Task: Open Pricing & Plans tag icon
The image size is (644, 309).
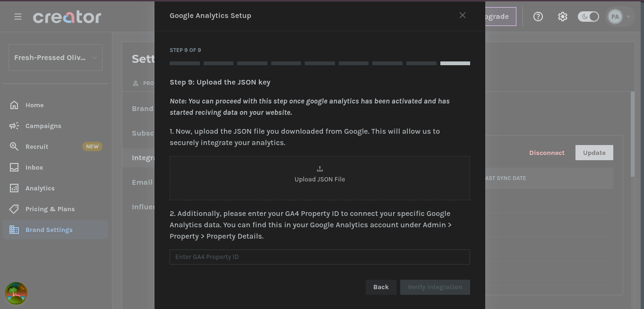Action: pos(14,209)
